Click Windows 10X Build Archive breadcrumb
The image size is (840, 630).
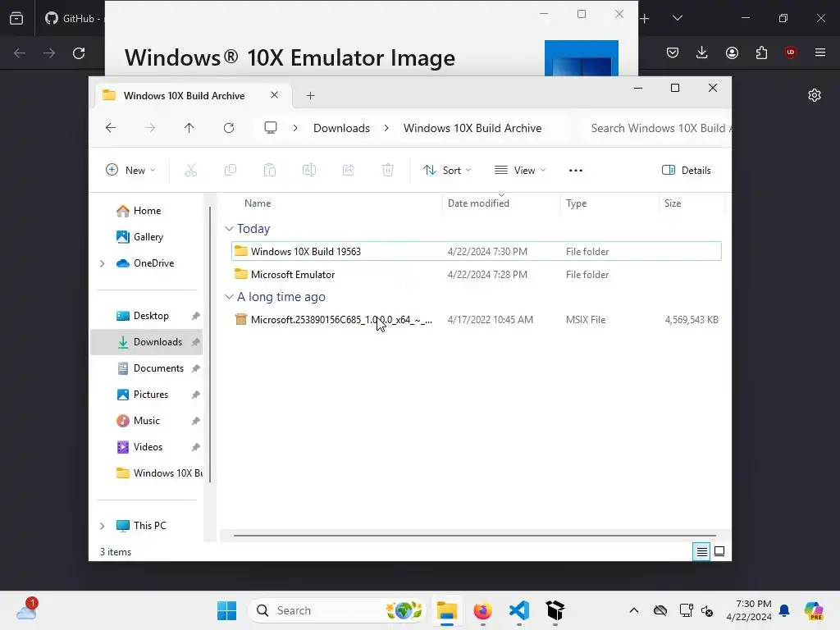click(x=472, y=129)
